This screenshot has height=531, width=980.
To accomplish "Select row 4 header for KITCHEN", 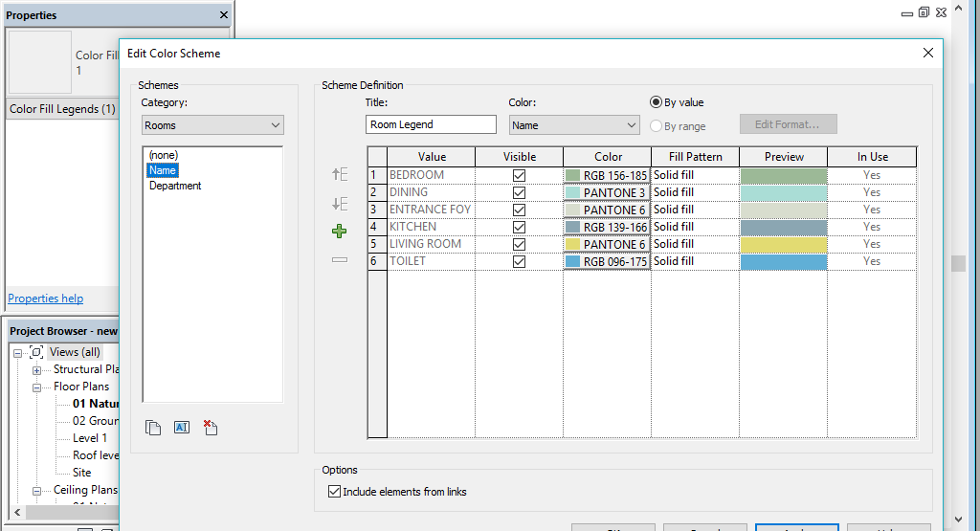I will point(377,227).
